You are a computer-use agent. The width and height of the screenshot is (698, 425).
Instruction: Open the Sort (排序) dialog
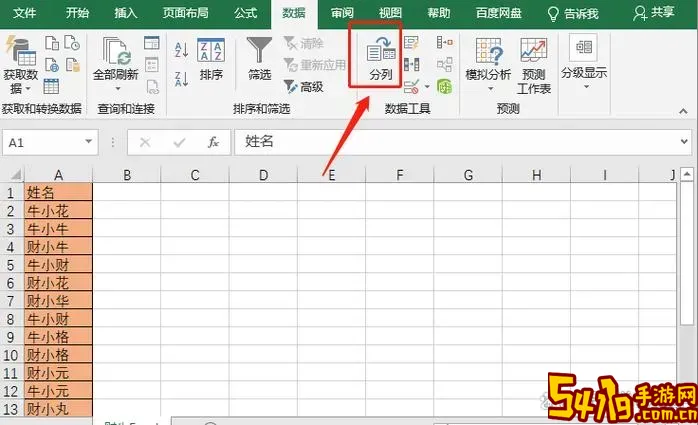click(211, 60)
